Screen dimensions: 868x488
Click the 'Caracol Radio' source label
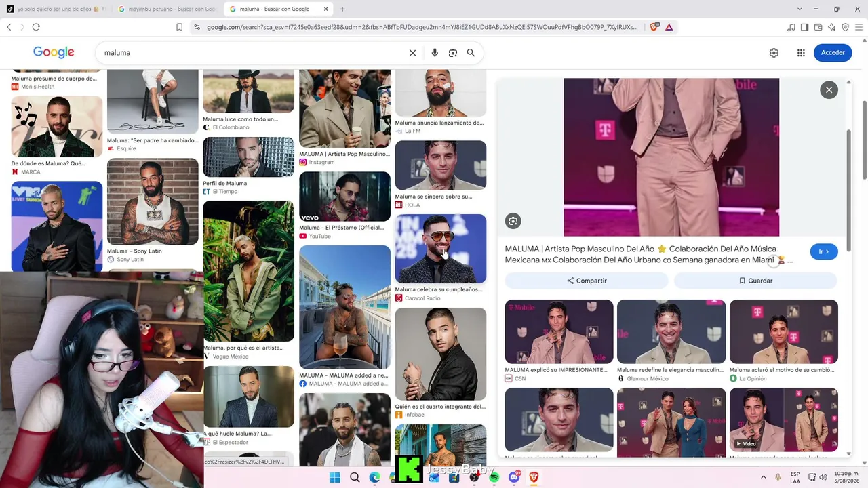tap(422, 298)
